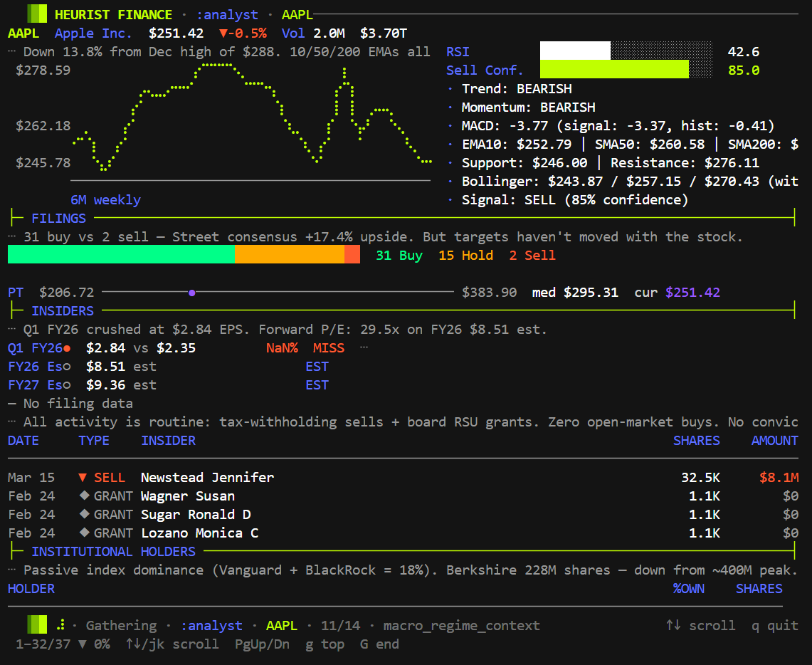The width and height of the screenshot is (812, 665).
Task: Click the '2 Sell' legend label
Action: [532, 256]
